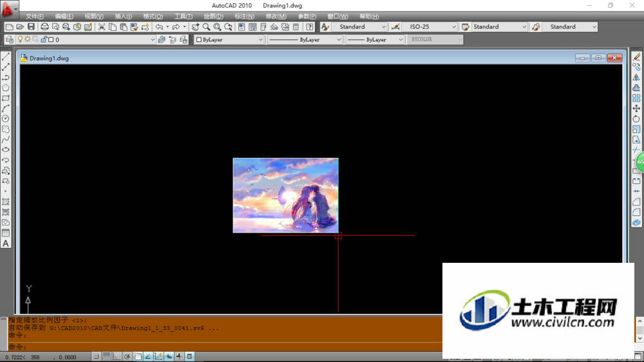Expand the ByLayer linetype dropdown
644x362 pixels.
(x=339, y=39)
